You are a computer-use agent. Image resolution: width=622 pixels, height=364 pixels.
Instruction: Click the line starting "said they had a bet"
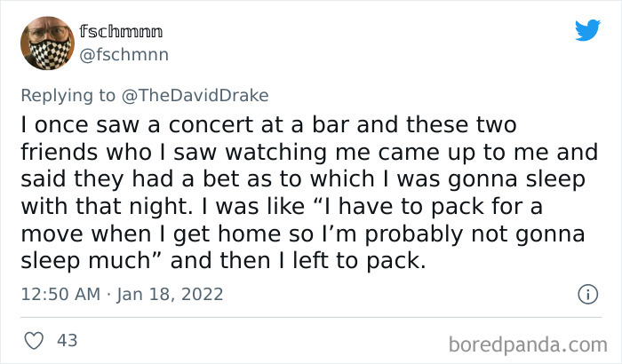(302, 179)
